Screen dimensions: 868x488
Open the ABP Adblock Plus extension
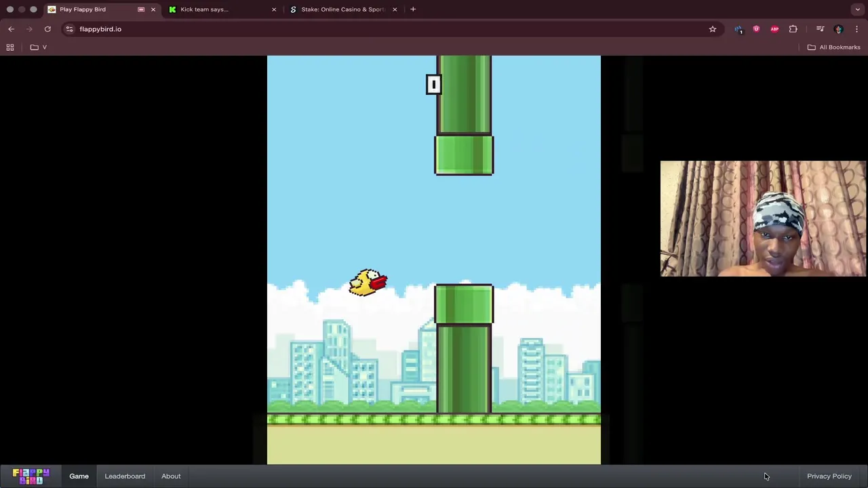point(774,29)
